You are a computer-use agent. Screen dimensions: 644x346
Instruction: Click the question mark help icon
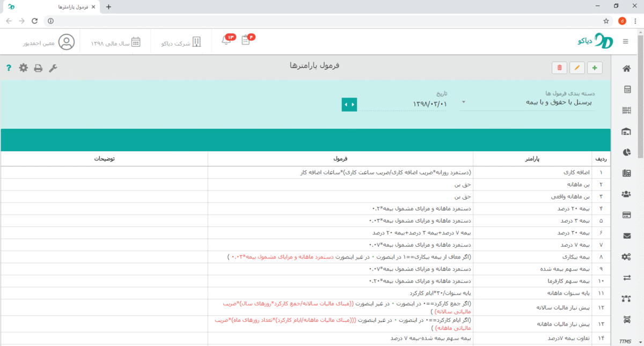click(x=9, y=68)
